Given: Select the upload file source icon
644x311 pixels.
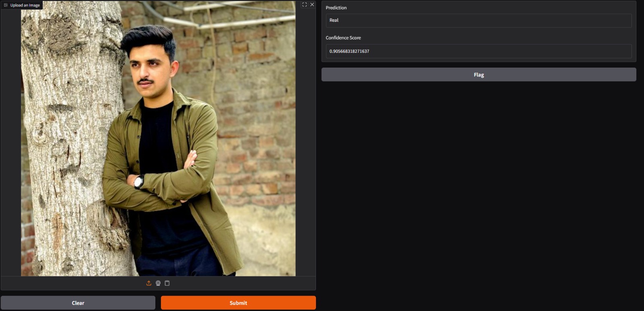Looking at the screenshot, I should pos(149,283).
